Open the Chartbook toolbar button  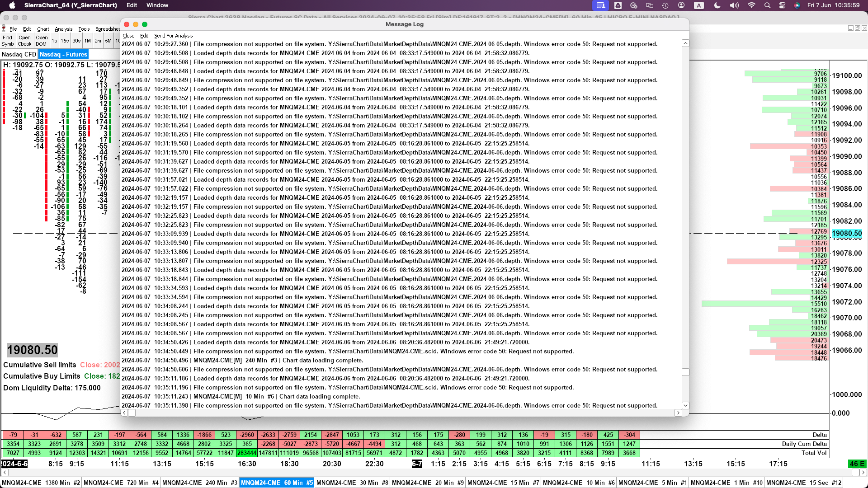click(x=24, y=41)
